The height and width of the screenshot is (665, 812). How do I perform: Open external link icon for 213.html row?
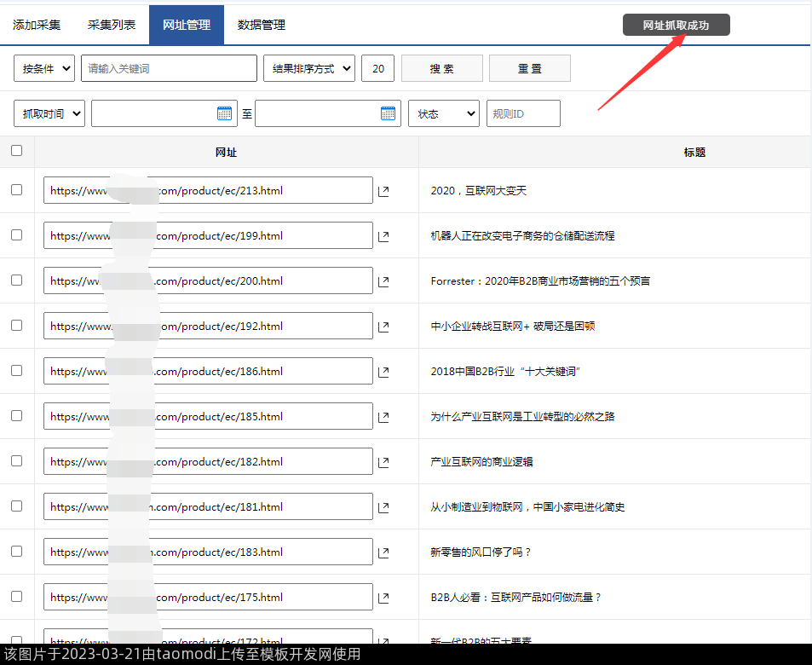point(383,191)
